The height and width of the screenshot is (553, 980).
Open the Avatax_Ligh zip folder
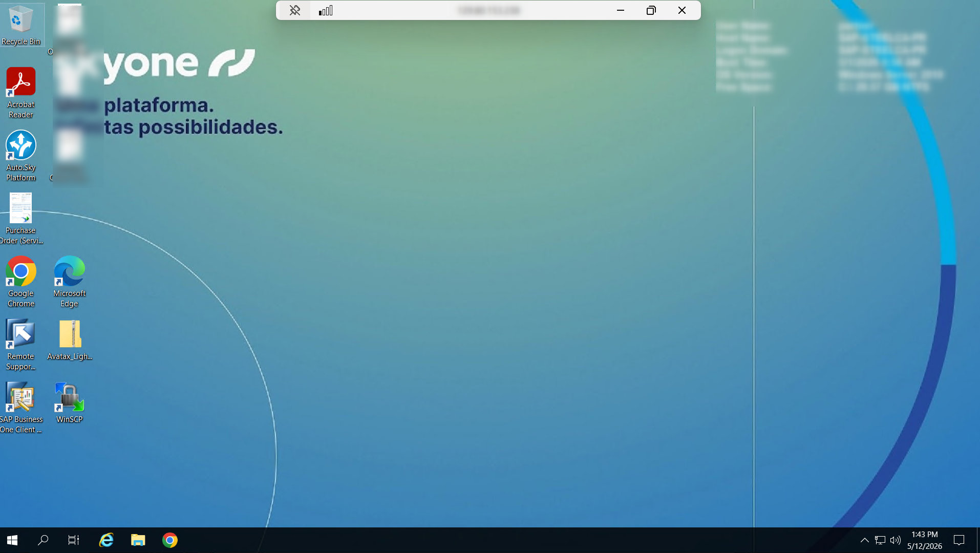click(x=70, y=340)
